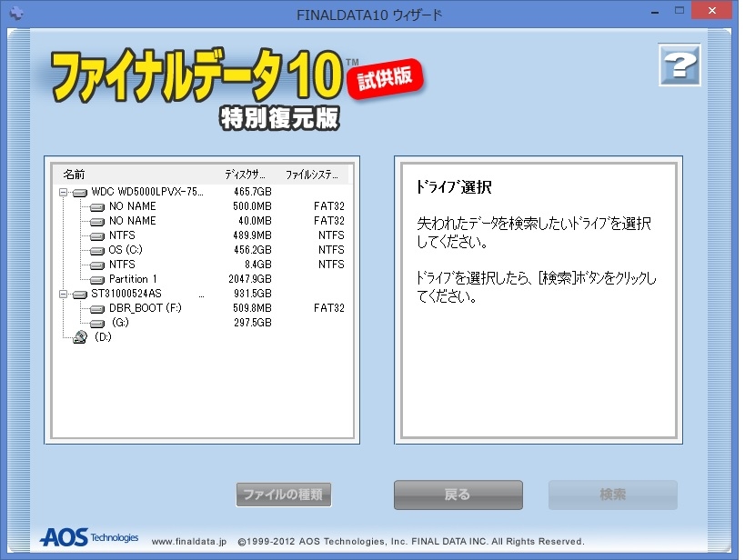The height and width of the screenshot is (560, 745).
Task: Close the FINALDATA10 wizard window
Action: (x=711, y=10)
